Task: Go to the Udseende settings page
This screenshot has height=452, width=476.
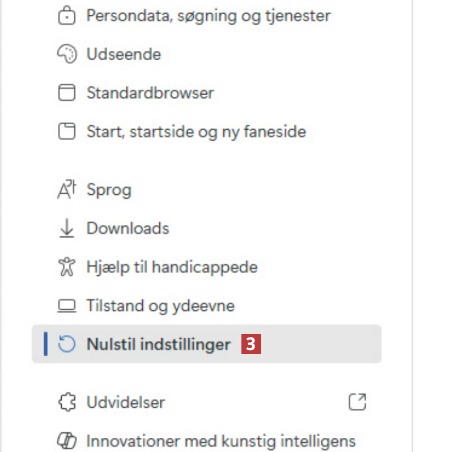Action: click(124, 54)
